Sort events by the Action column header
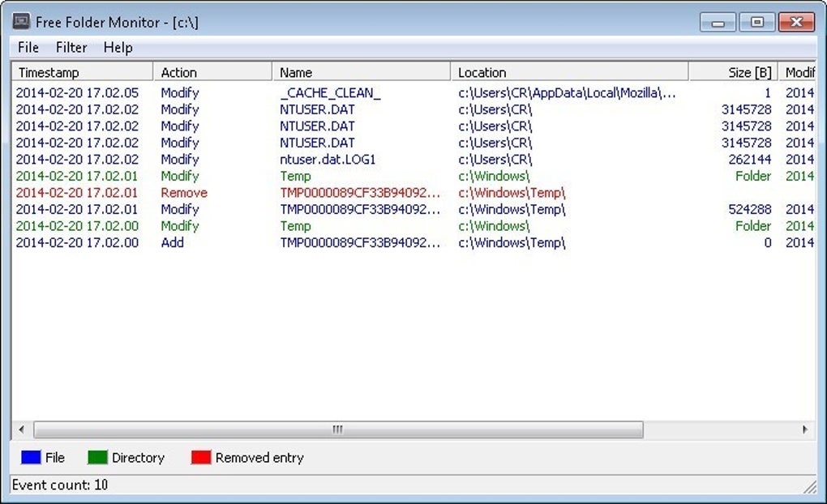Screen dimensions: 827x504 point(211,71)
